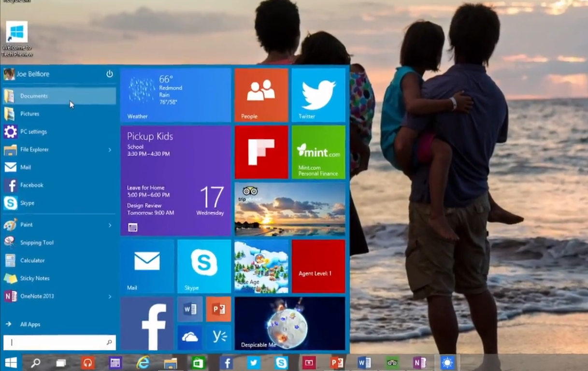The image size is (588, 371).
Task: Open the Mail tile in the tile grid
Action: click(147, 266)
